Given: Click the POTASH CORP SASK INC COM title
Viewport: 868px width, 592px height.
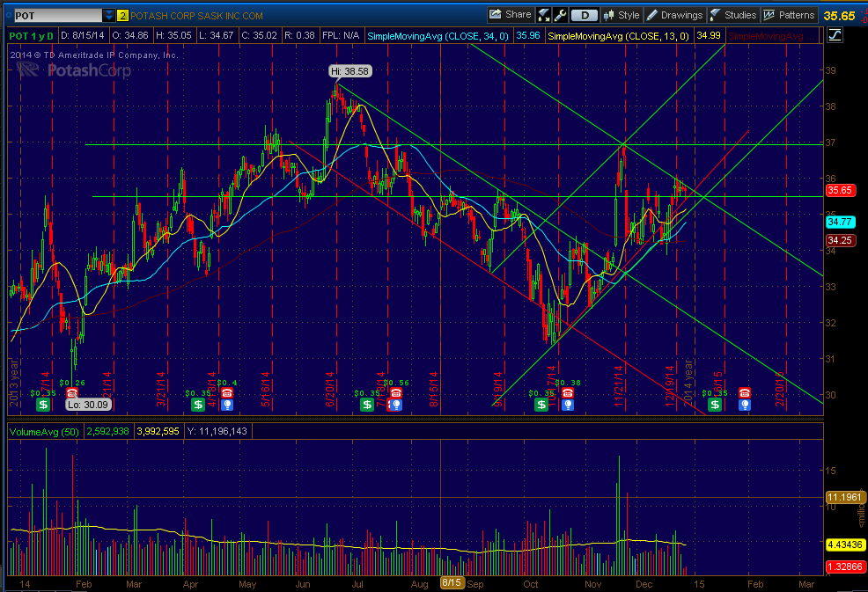Looking at the screenshot, I should point(196,16).
